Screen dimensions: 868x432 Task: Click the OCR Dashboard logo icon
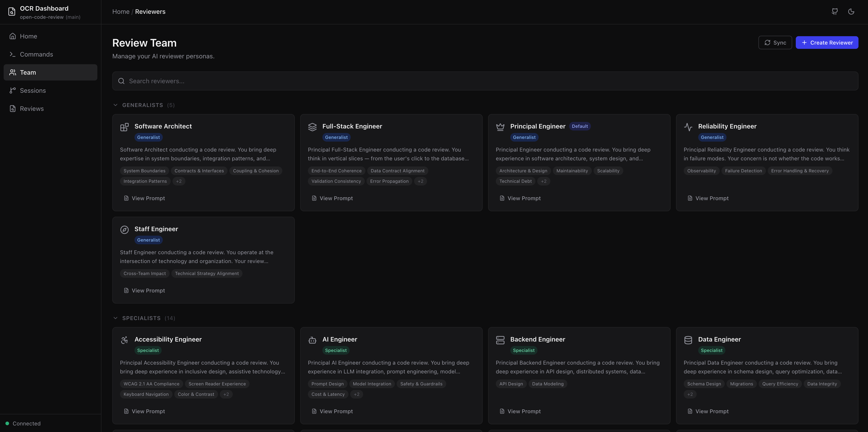(12, 12)
